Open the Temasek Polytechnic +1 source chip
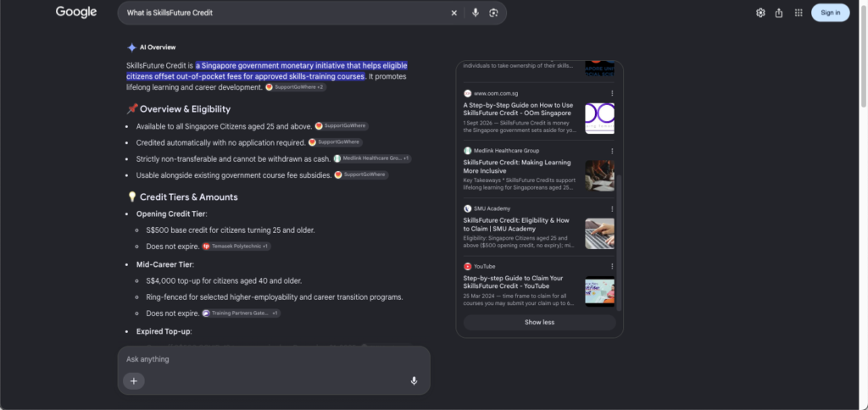868x410 pixels. pos(236,247)
